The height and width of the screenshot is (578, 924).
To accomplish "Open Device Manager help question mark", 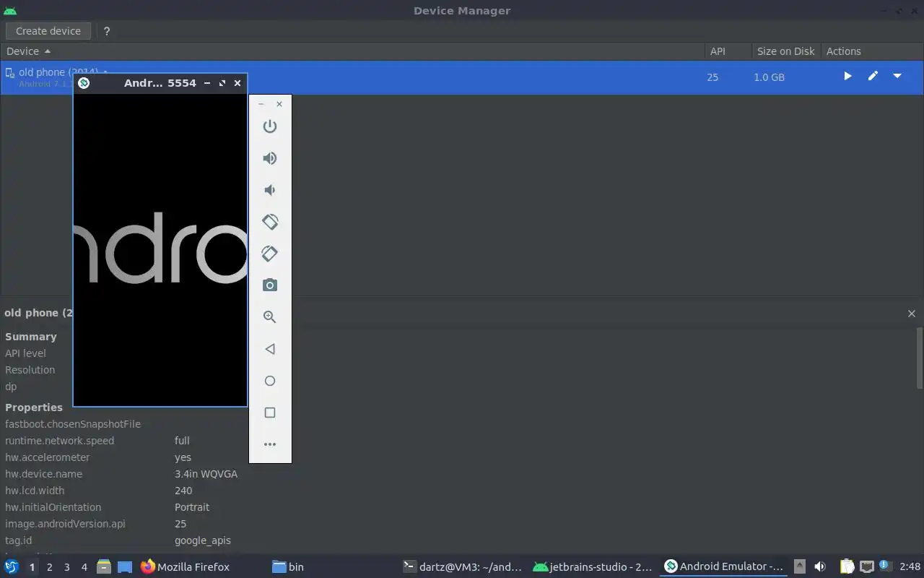I will tap(107, 31).
